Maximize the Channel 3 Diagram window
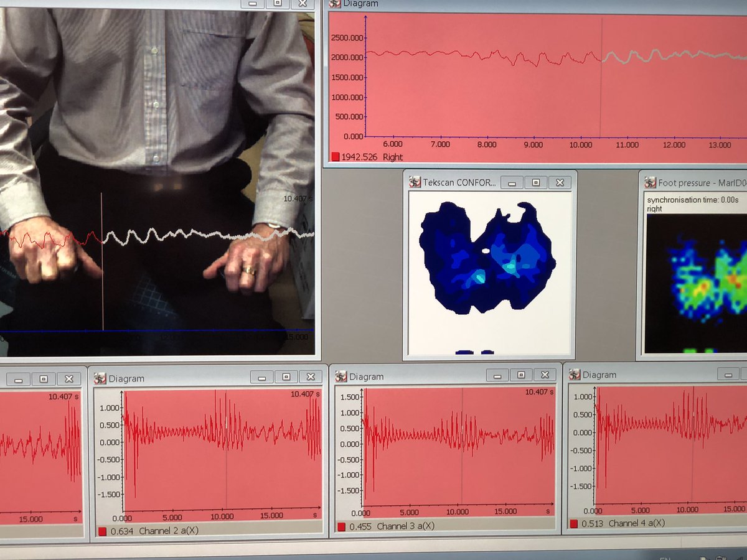Screen dimensions: 747x560 pos(522,375)
